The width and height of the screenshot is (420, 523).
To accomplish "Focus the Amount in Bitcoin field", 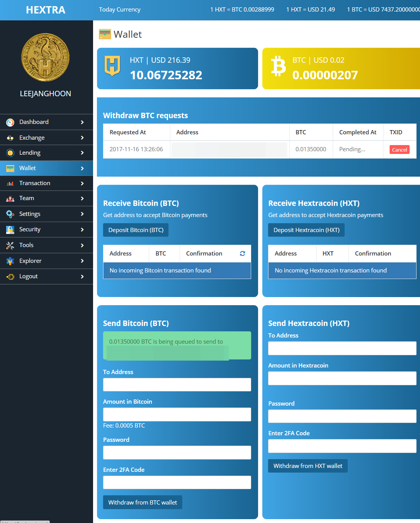I will pos(177,414).
